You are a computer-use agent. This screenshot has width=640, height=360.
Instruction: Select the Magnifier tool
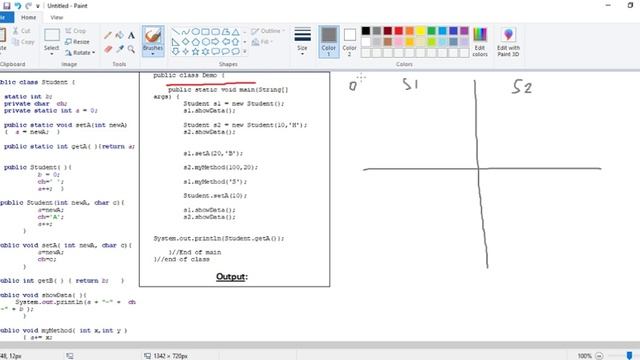click(x=131, y=49)
